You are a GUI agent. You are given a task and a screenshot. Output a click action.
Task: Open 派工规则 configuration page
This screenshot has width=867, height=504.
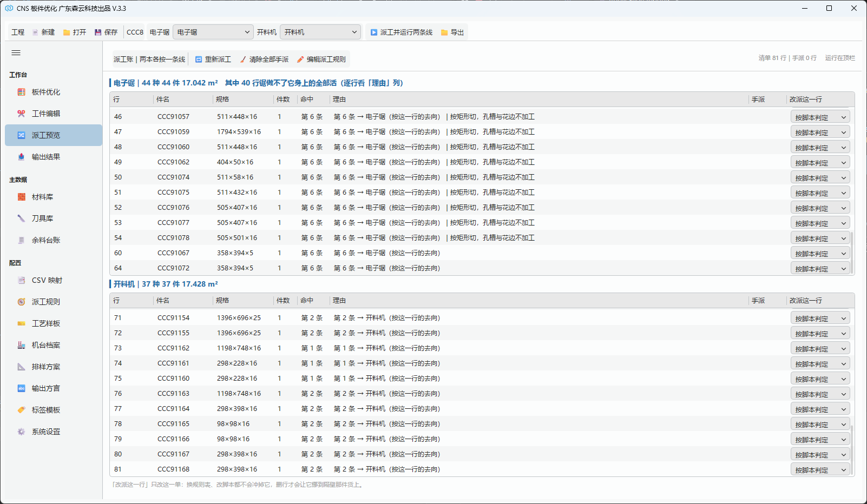54,302
